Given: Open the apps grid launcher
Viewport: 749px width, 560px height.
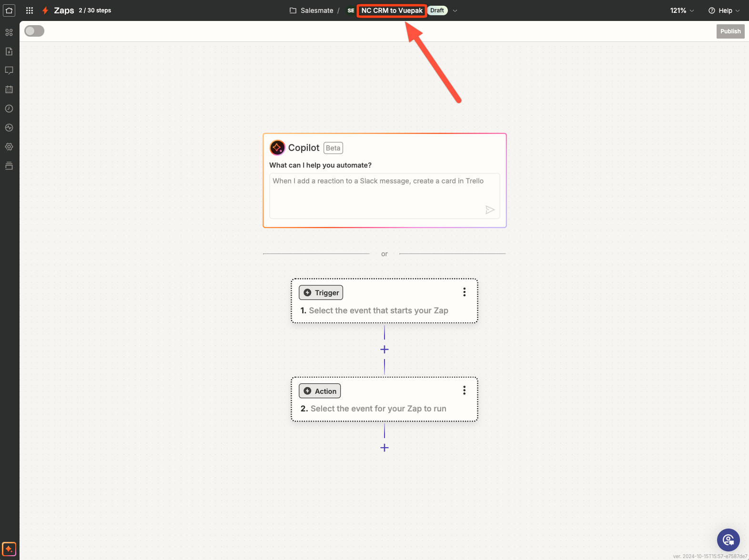Looking at the screenshot, I should (30, 10).
